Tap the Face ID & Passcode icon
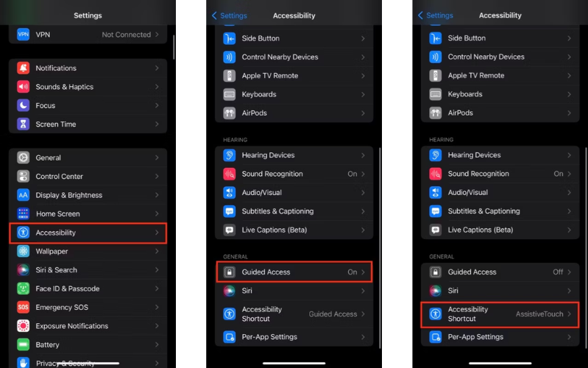588x368 pixels. coord(23,289)
